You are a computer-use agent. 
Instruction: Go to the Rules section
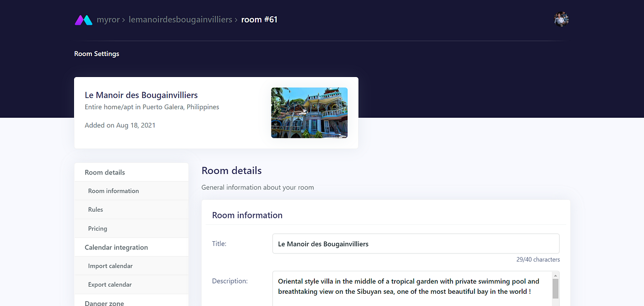point(131,210)
